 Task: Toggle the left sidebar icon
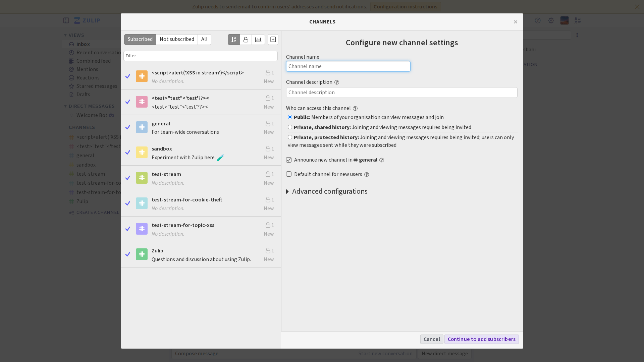(66, 20)
